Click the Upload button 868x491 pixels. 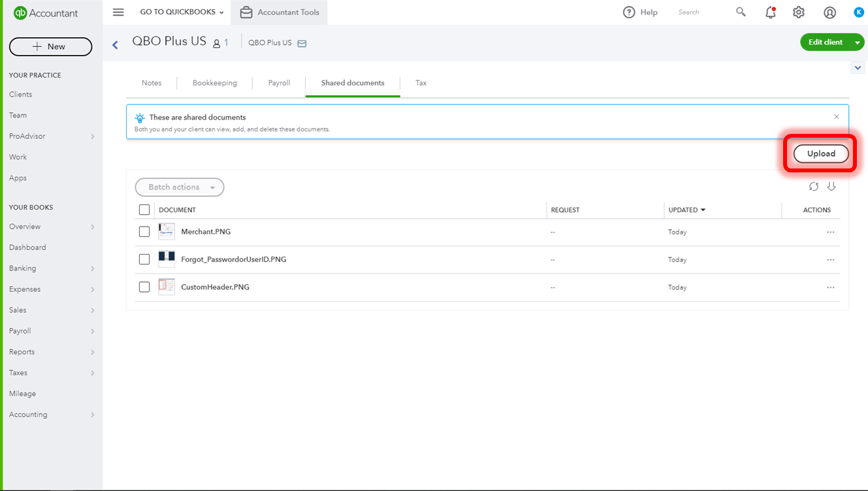point(820,153)
